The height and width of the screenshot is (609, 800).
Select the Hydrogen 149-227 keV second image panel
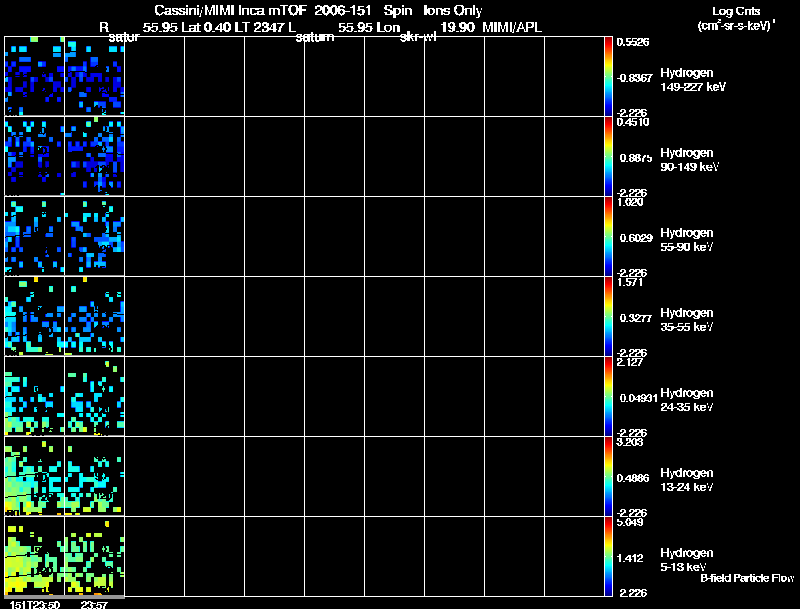coord(94,76)
